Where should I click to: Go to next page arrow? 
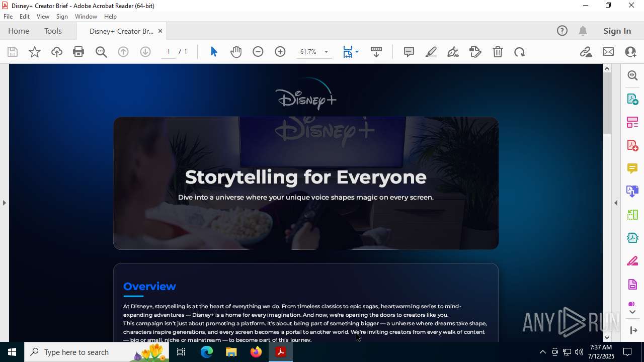tap(145, 52)
